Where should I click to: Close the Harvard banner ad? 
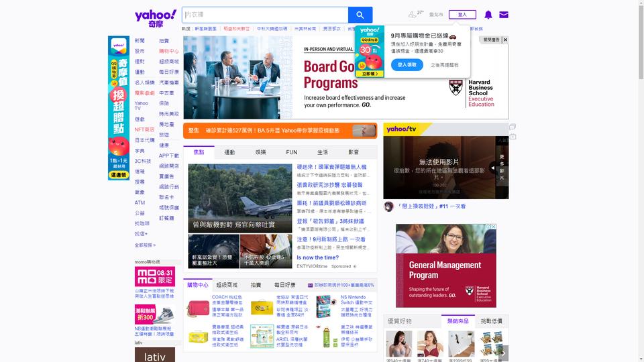point(506,40)
